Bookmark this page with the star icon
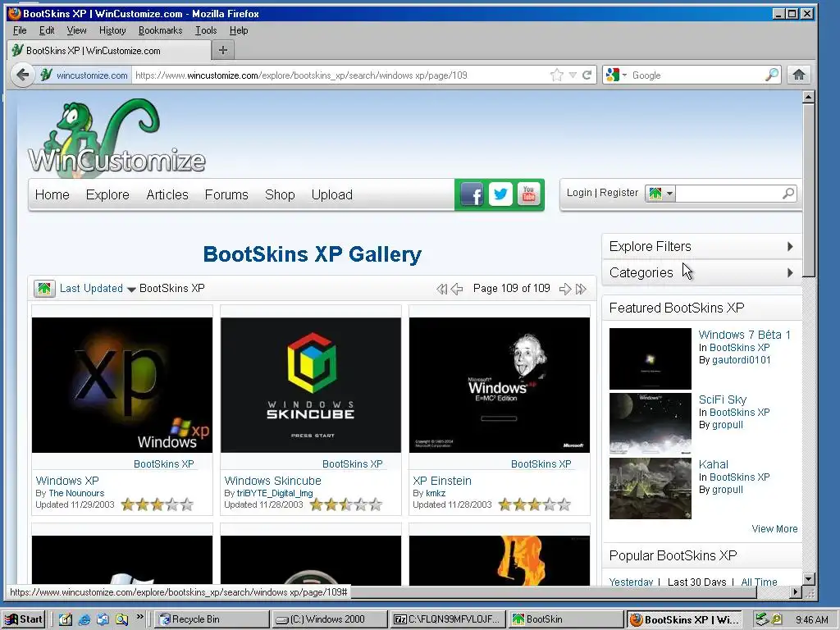The image size is (840, 630). pos(557,75)
